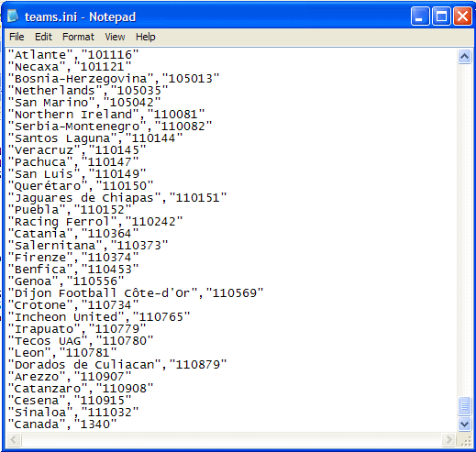Minimize the Notepad window
Image resolution: width=476 pixels, height=452 pixels.
pyautogui.click(x=420, y=17)
